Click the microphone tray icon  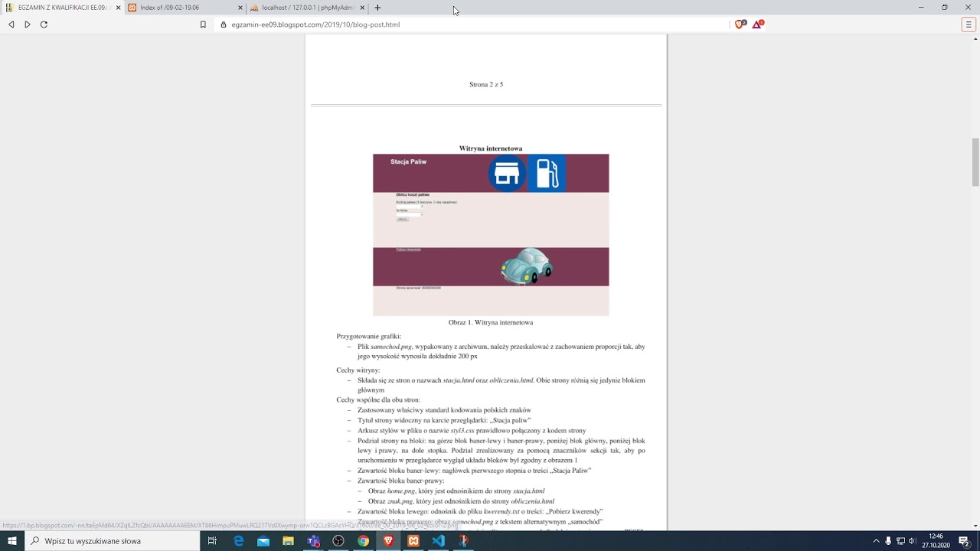point(889,541)
